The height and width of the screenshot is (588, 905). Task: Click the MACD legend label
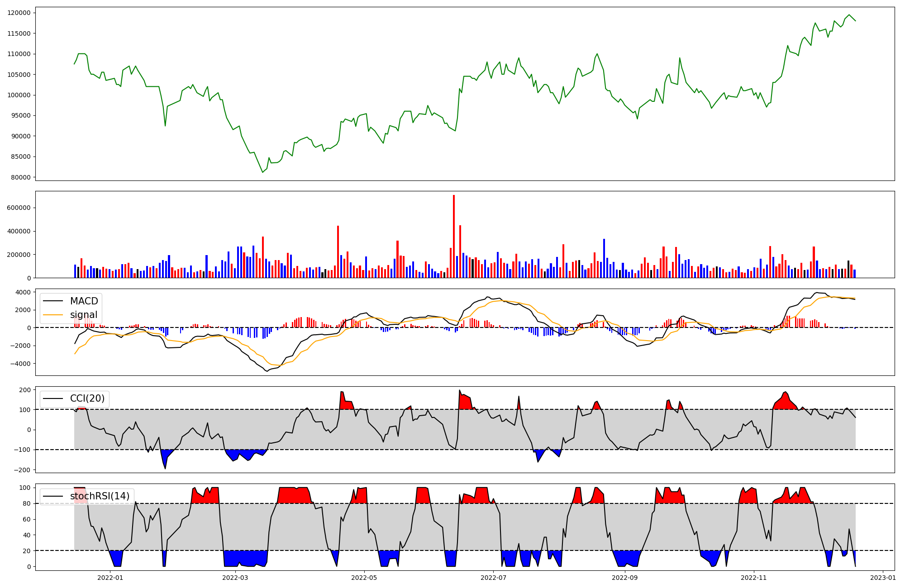(84, 301)
